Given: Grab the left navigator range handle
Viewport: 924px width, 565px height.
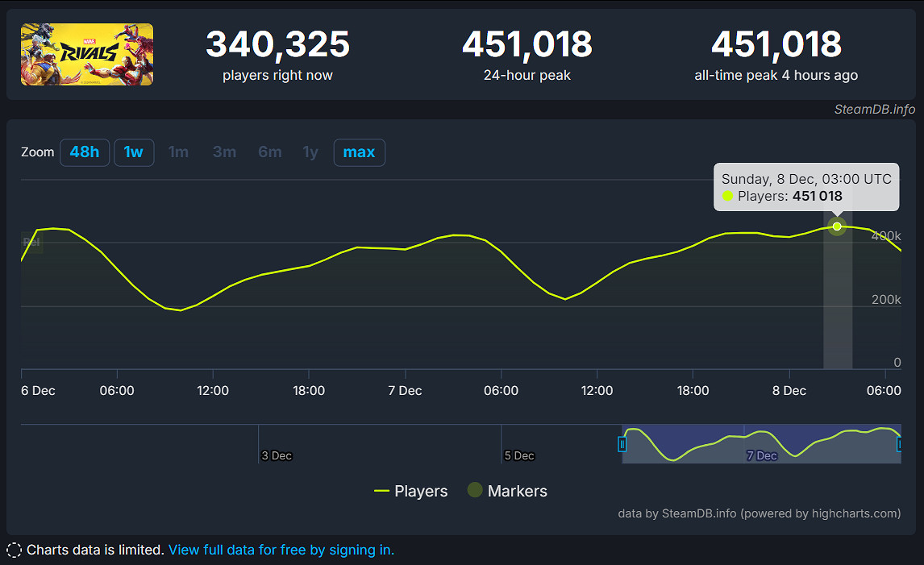Looking at the screenshot, I should (622, 444).
